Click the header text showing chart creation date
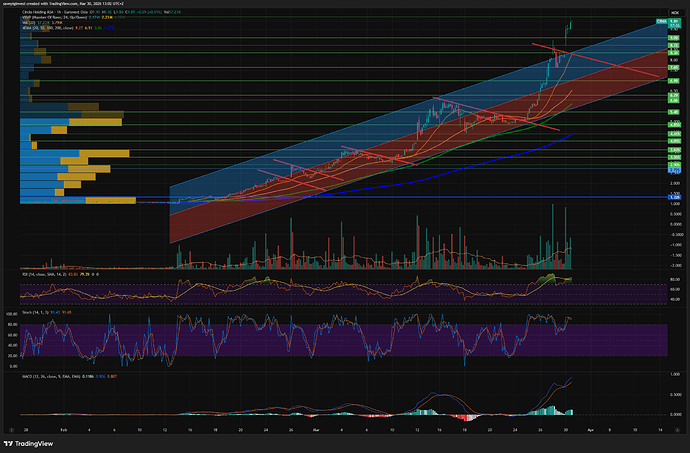This screenshot has height=453, width=690. coord(82,4)
